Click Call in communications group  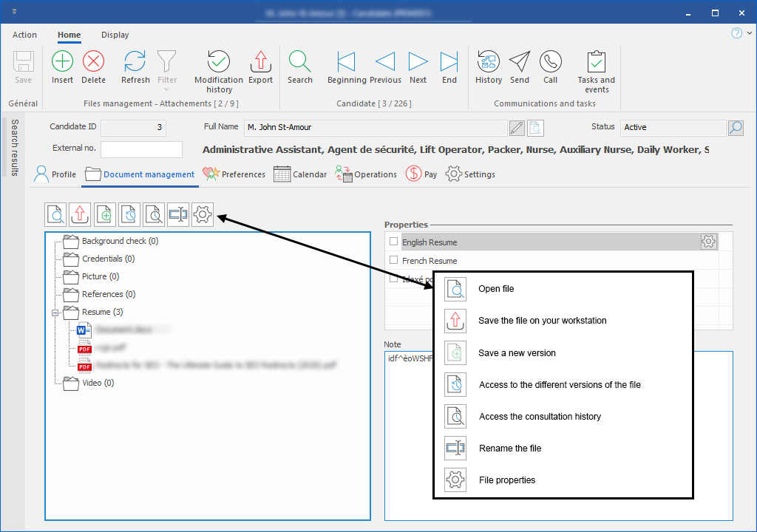(550, 61)
